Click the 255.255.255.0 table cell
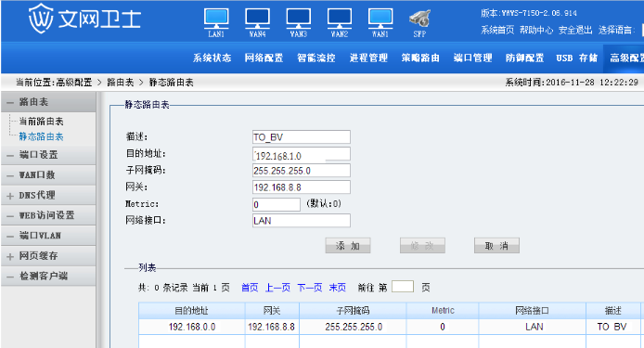 [354, 327]
